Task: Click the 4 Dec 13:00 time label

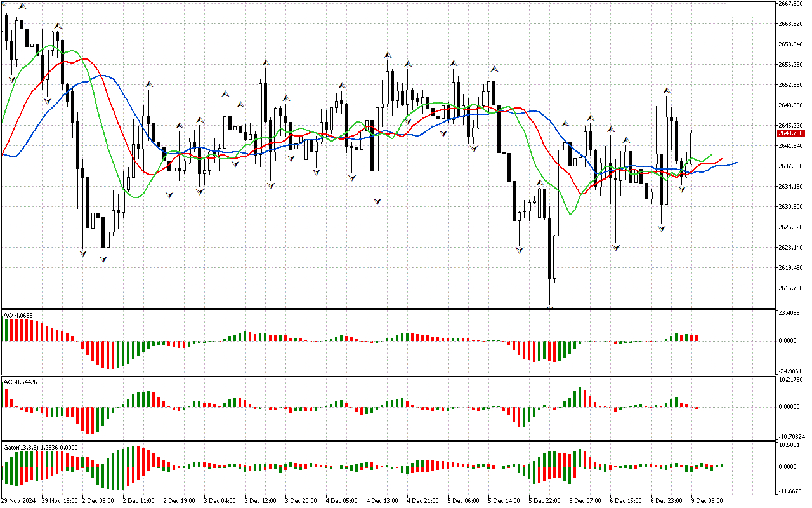Action: [383, 500]
